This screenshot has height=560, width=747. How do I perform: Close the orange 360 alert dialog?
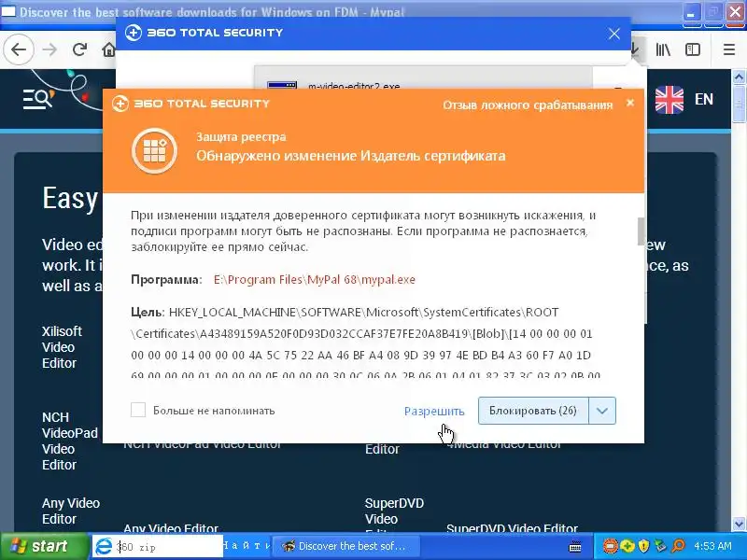(x=629, y=103)
